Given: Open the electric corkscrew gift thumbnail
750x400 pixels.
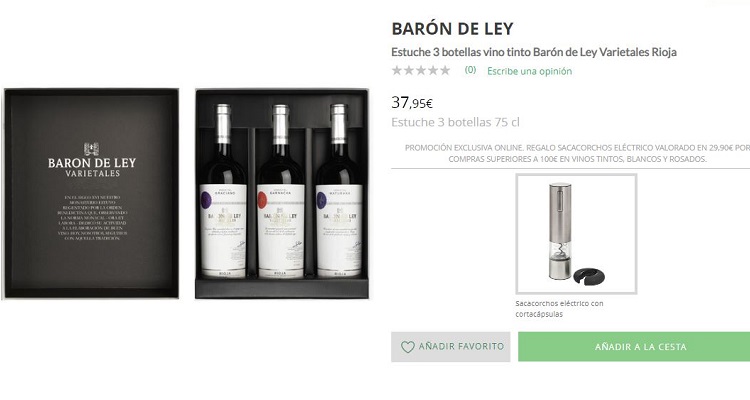Looking at the screenshot, I should (576, 234).
